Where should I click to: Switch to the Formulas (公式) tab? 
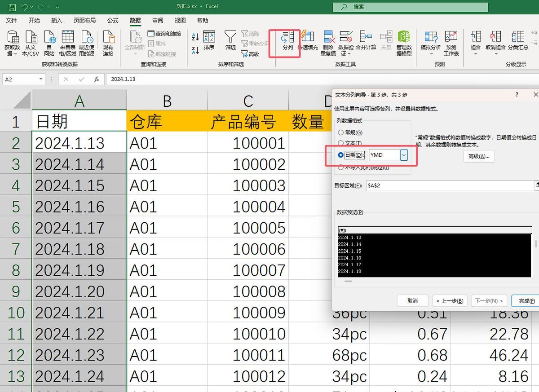tap(113, 20)
